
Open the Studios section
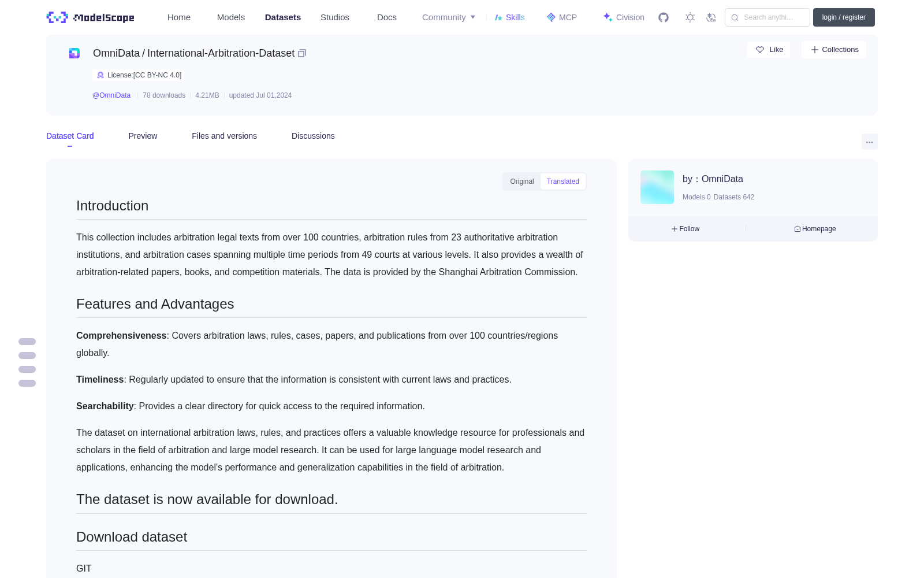pos(335,17)
